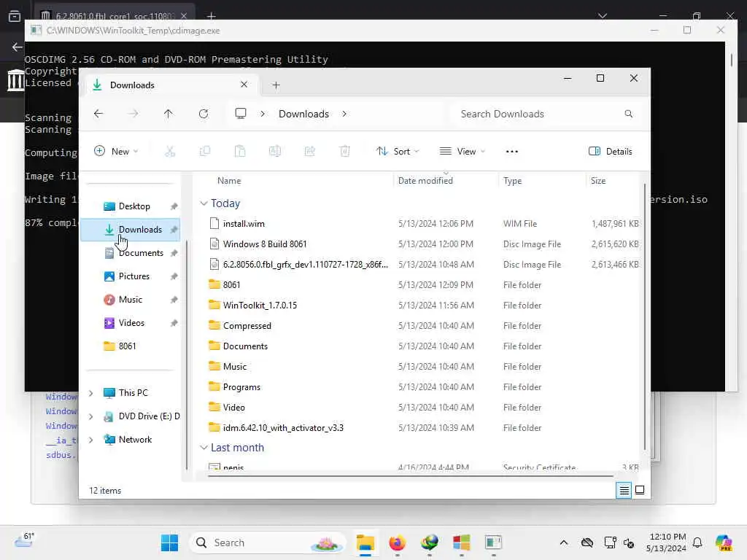This screenshot has height=560, width=747.
Task: Collapse the Last month group
Action: tap(204, 448)
